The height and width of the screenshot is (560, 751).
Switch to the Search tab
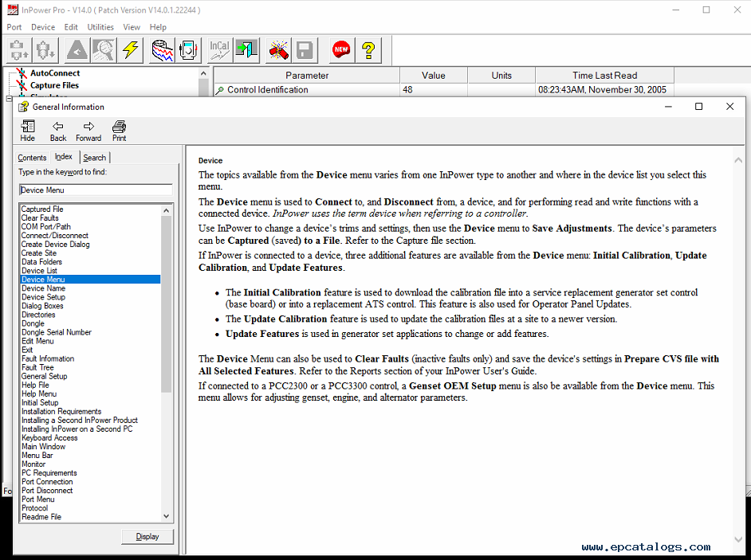(94, 158)
